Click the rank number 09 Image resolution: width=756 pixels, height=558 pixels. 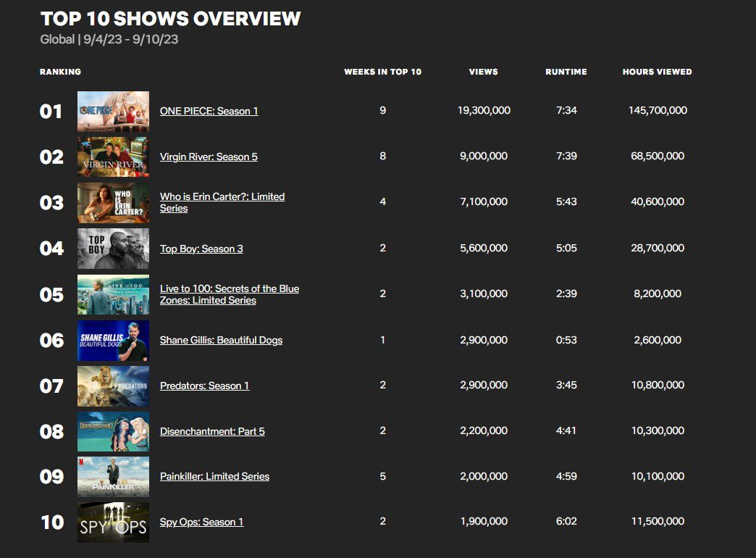coord(51,477)
